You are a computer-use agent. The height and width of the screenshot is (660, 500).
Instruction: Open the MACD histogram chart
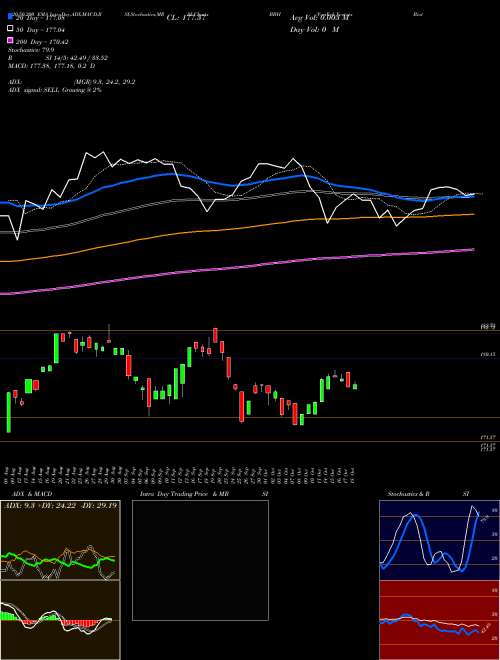60,620
